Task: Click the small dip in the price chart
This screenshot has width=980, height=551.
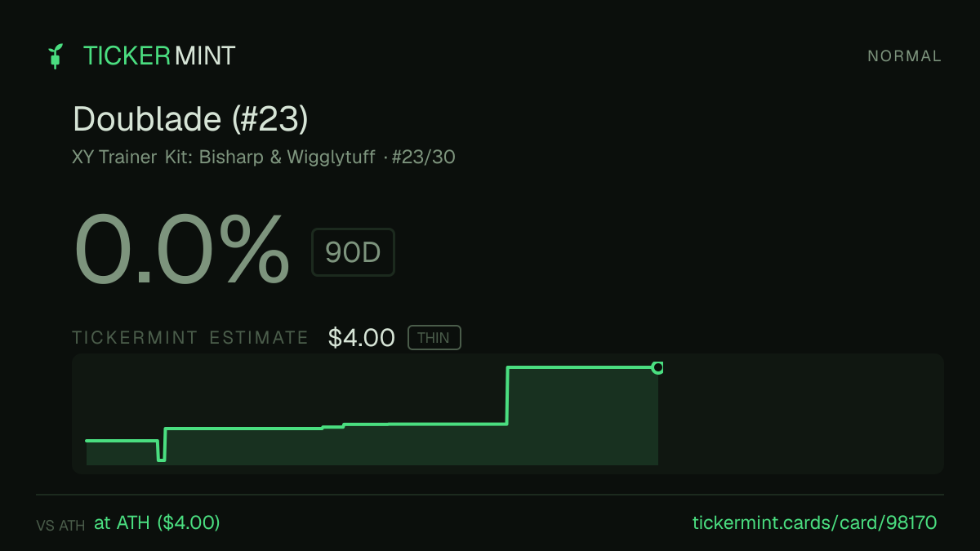Action: 162,451
